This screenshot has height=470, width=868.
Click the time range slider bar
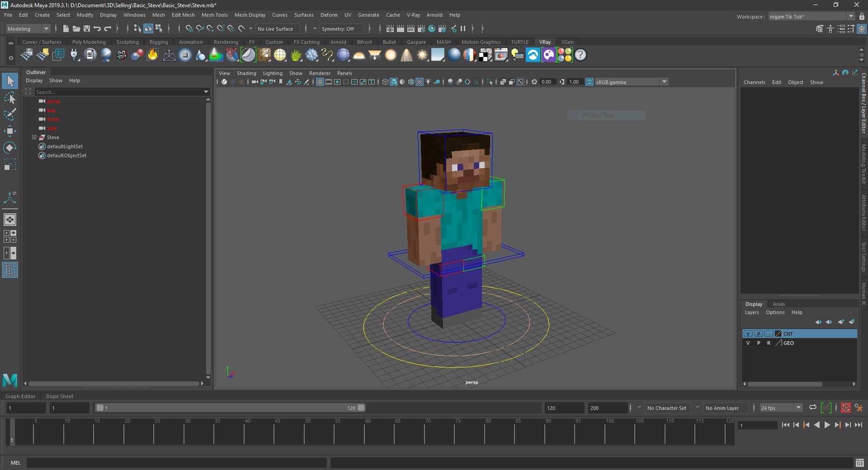click(231, 408)
